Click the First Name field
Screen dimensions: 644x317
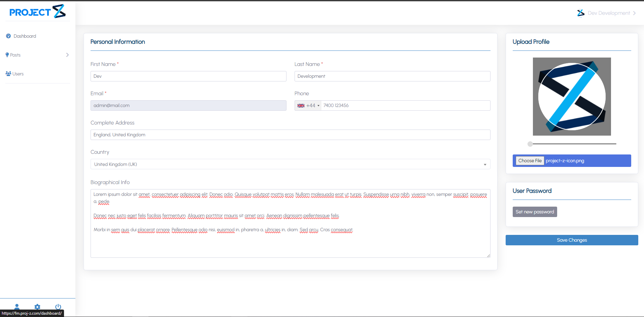click(188, 76)
